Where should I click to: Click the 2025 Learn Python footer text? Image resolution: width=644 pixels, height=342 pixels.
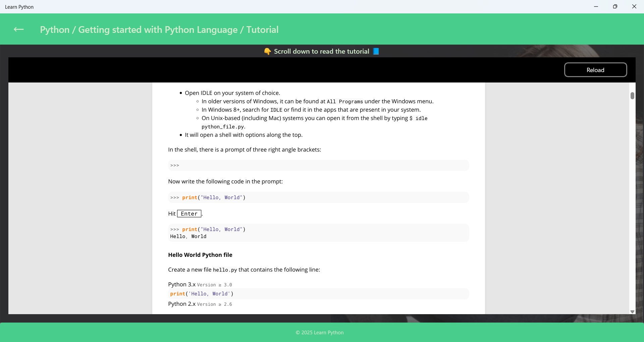tap(319, 332)
